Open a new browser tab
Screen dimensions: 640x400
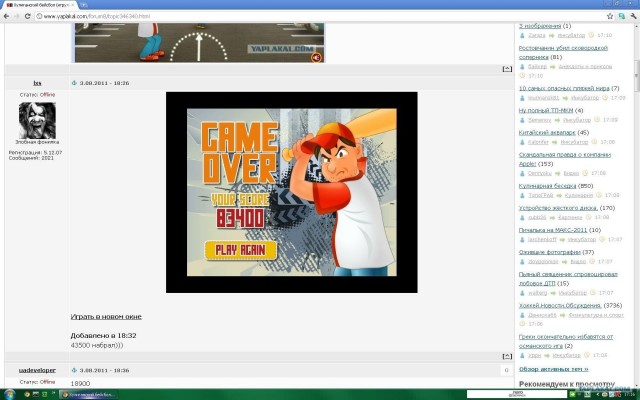(x=83, y=5)
